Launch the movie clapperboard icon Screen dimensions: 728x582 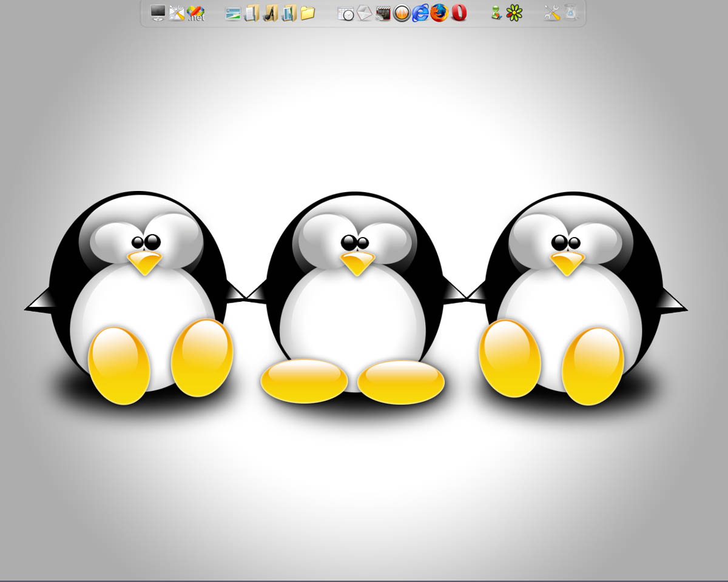[x=383, y=13]
